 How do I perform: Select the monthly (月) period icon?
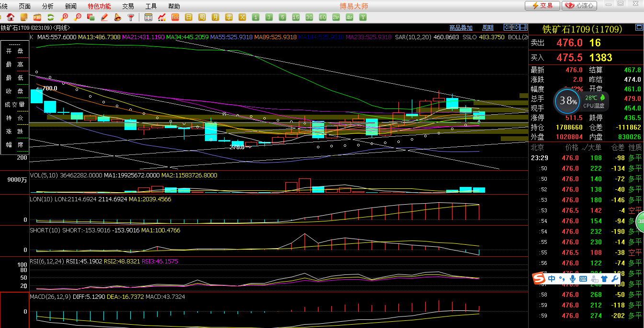point(215,17)
